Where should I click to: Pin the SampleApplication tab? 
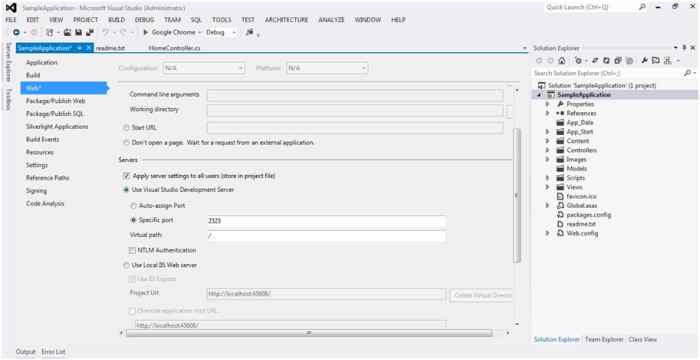(x=79, y=48)
